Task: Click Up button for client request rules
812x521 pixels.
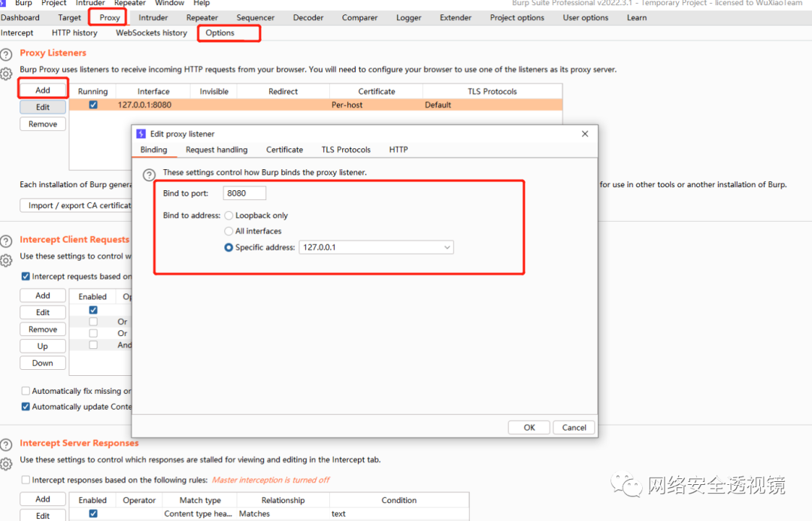Action: tap(43, 346)
